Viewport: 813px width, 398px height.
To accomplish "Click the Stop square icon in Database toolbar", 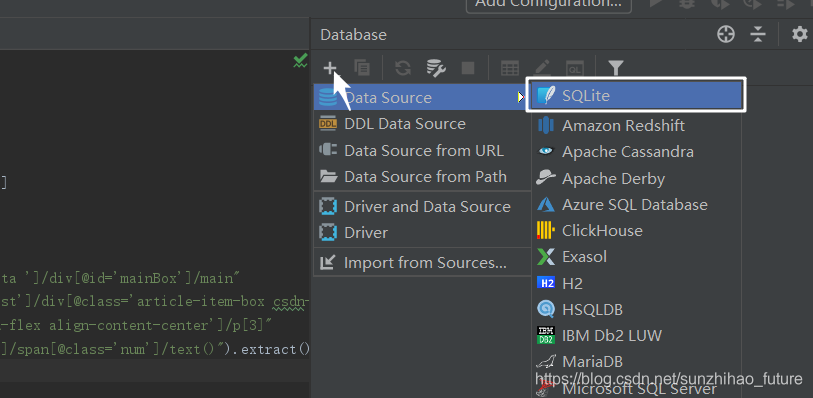I will click(468, 68).
